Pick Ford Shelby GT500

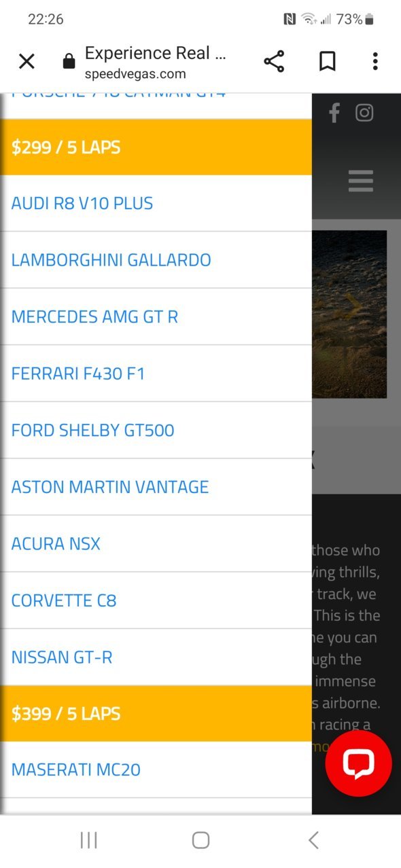tap(156, 430)
